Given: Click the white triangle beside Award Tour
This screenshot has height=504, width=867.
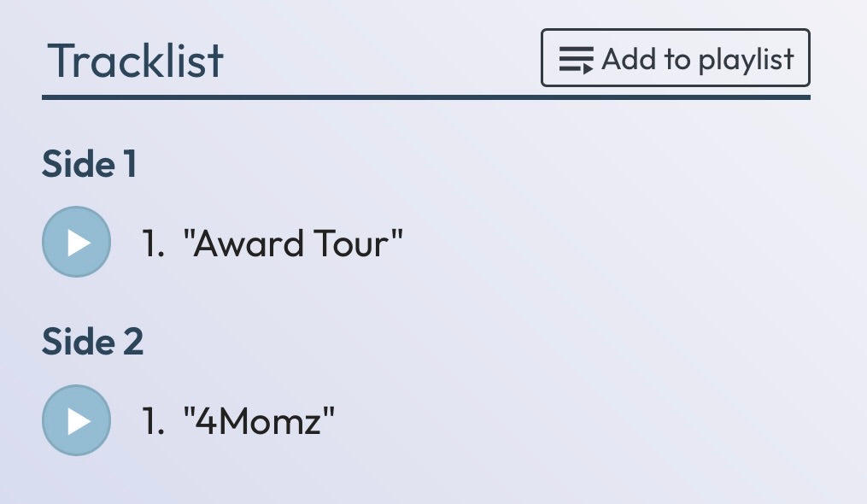Looking at the screenshot, I should coord(79,243).
